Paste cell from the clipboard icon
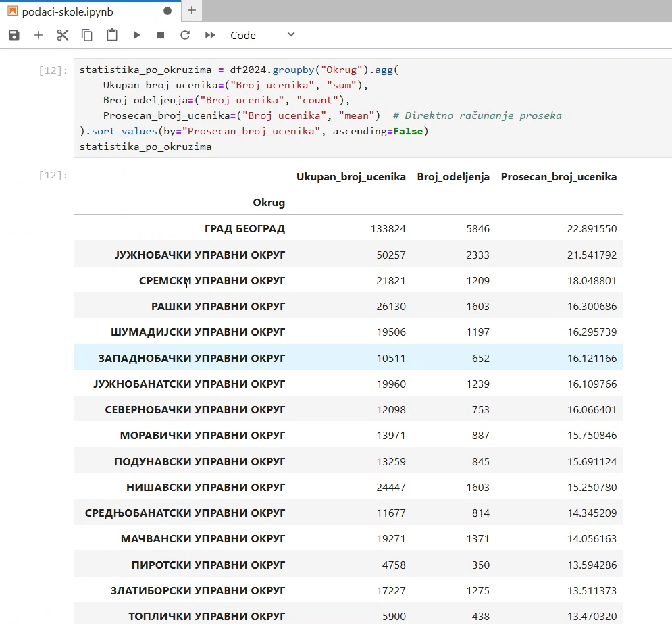This screenshot has width=672, height=624. tap(112, 35)
